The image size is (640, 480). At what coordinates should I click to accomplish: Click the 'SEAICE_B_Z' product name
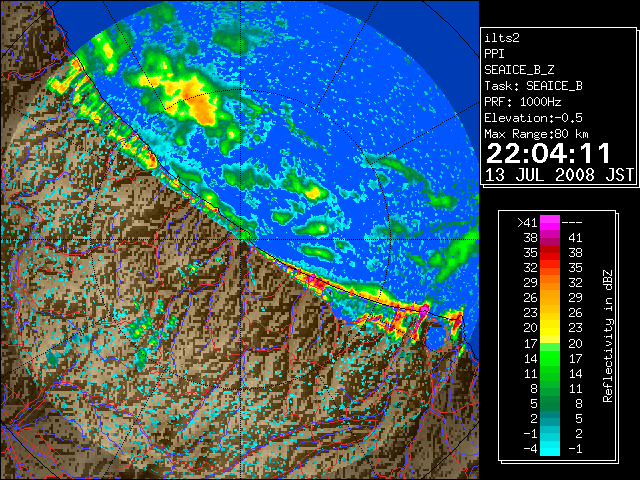pyautogui.click(x=519, y=70)
